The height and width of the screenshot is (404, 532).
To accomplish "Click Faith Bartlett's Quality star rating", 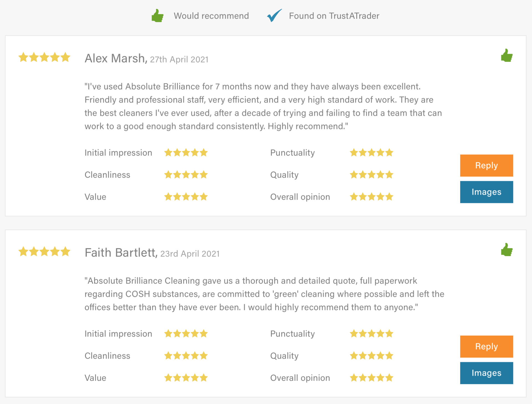I will 371,356.
